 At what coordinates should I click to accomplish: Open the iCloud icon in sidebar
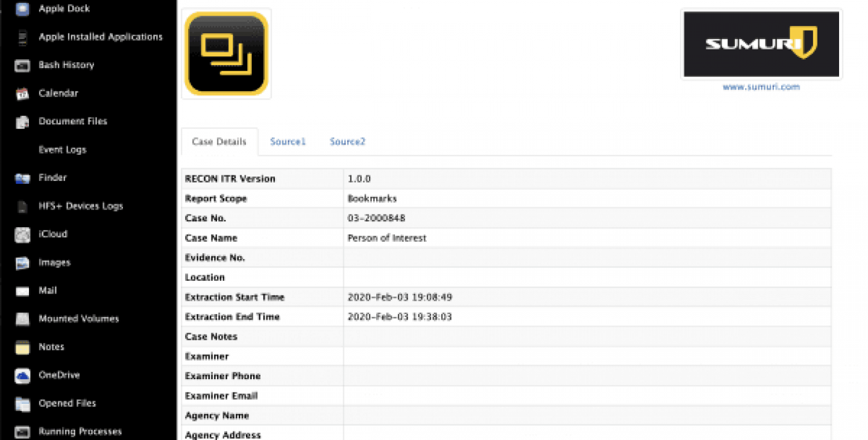(x=22, y=234)
